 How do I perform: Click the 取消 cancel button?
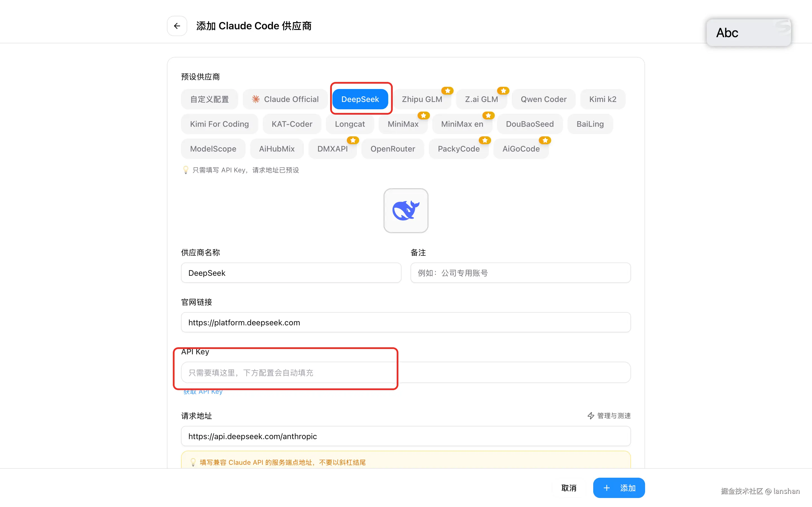(x=569, y=488)
